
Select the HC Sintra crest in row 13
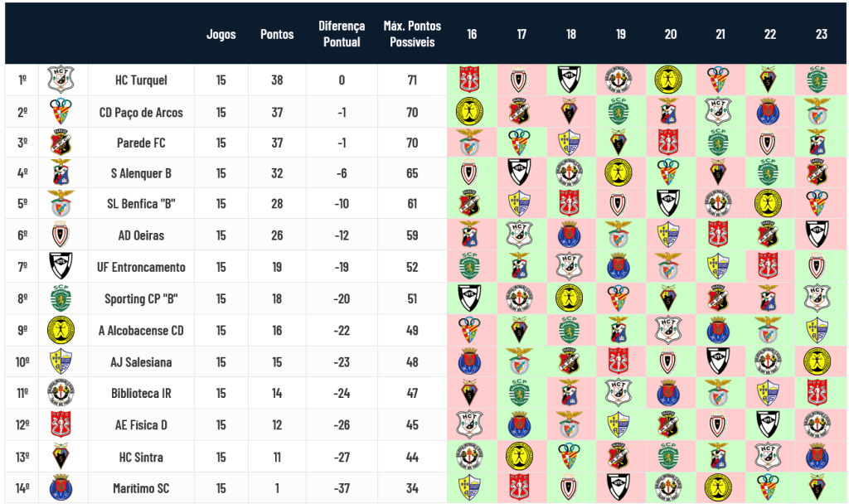[61, 457]
